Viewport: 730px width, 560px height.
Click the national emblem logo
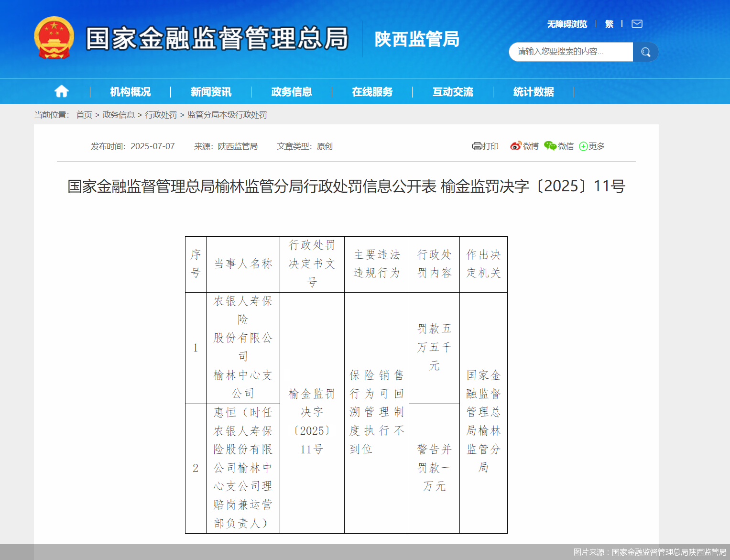tap(54, 38)
